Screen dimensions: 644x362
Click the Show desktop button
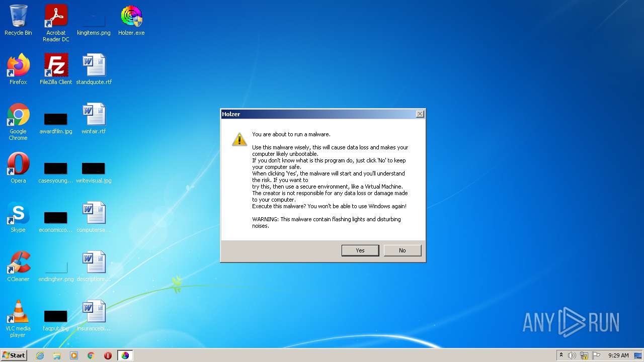click(x=639, y=355)
